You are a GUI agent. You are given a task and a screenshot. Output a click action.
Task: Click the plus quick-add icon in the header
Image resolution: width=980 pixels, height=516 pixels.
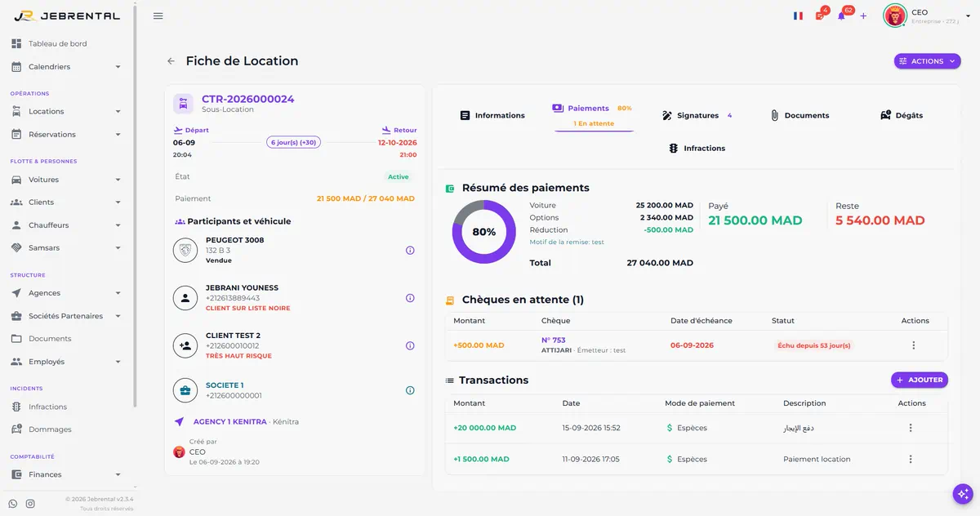[x=863, y=16]
